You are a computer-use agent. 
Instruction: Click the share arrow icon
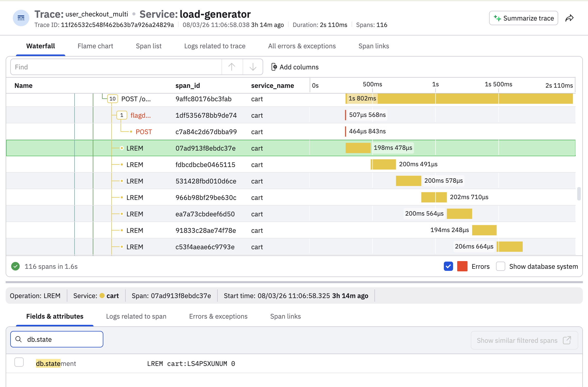click(569, 18)
